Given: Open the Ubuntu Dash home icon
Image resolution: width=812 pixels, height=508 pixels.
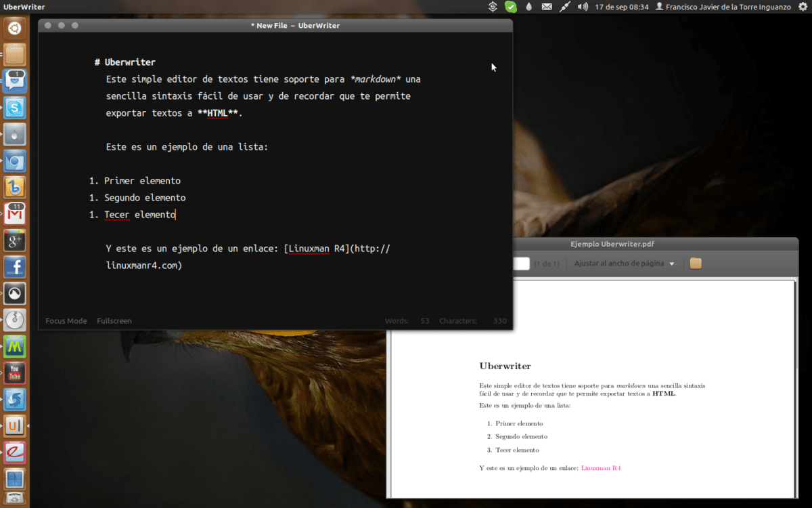Looking at the screenshot, I should click(14, 28).
